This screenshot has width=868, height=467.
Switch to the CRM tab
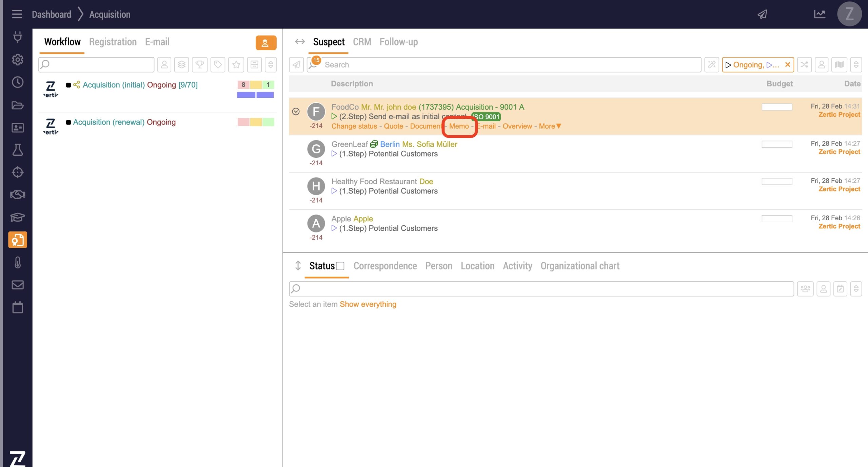coord(362,42)
